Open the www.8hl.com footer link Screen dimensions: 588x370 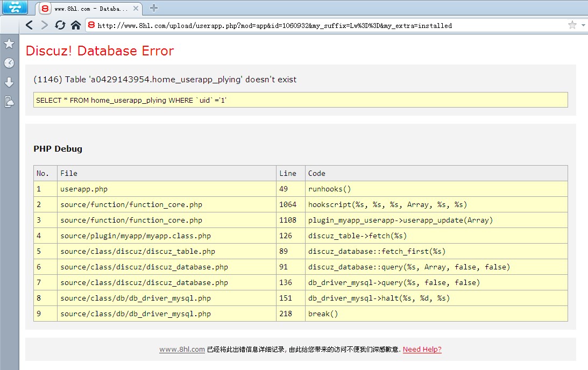182,350
